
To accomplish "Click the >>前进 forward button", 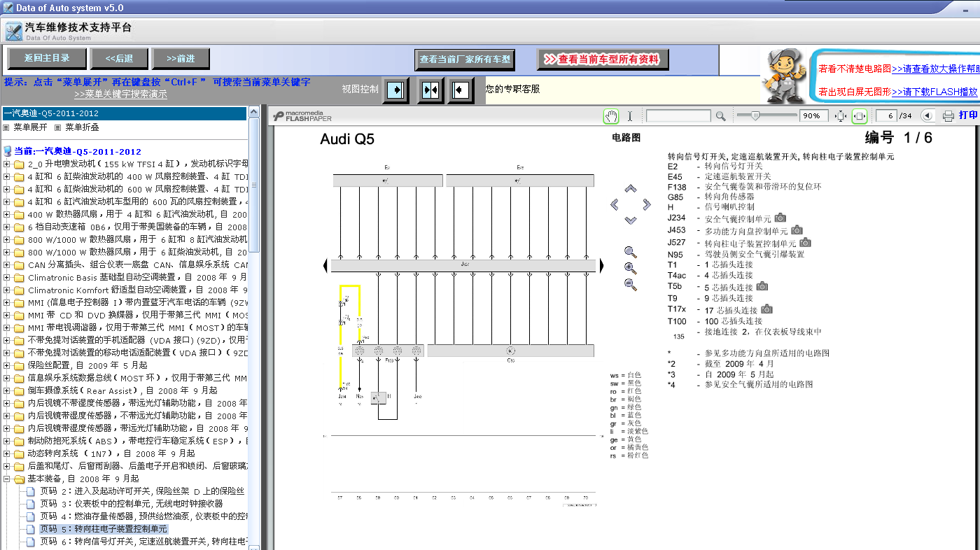I will pos(181,59).
